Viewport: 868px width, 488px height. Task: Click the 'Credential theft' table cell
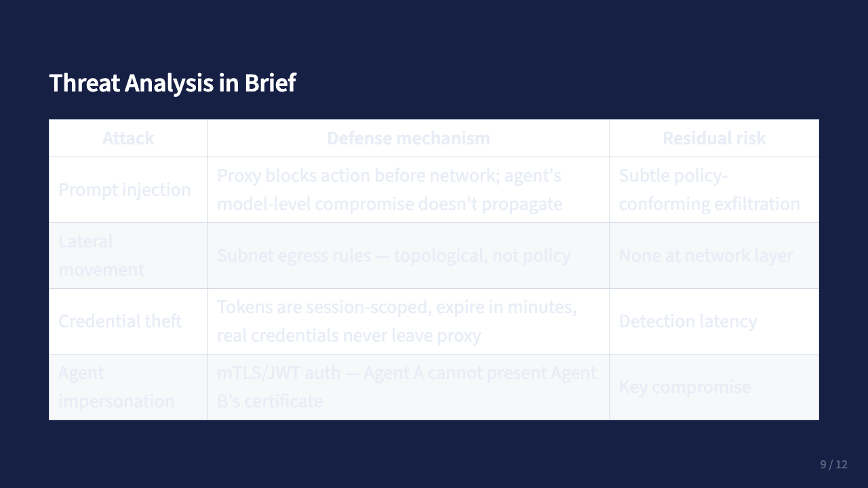pos(120,321)
